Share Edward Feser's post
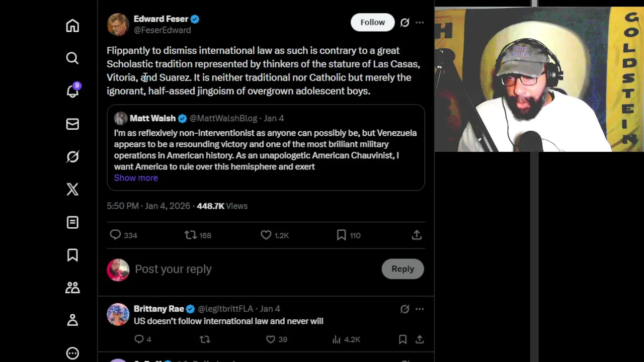This screenshot has width=644, height=362. pyautogui.click(x=417, y=235)
